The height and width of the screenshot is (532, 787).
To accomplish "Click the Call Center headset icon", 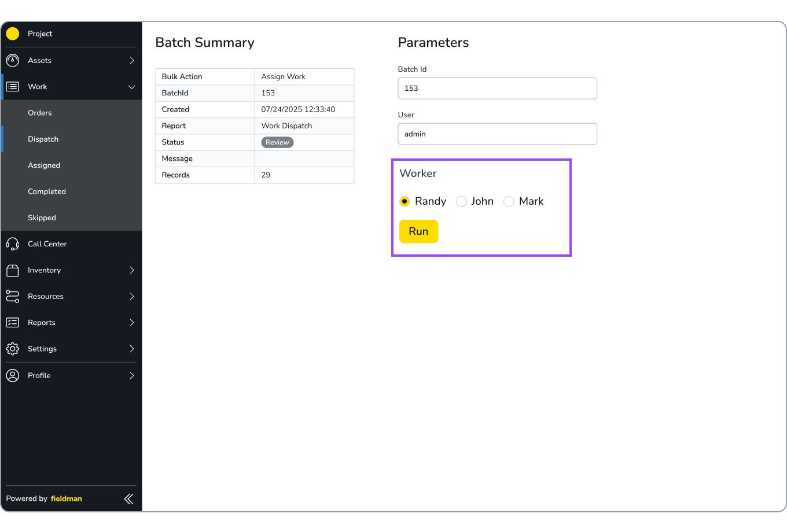I will [12, 244].
